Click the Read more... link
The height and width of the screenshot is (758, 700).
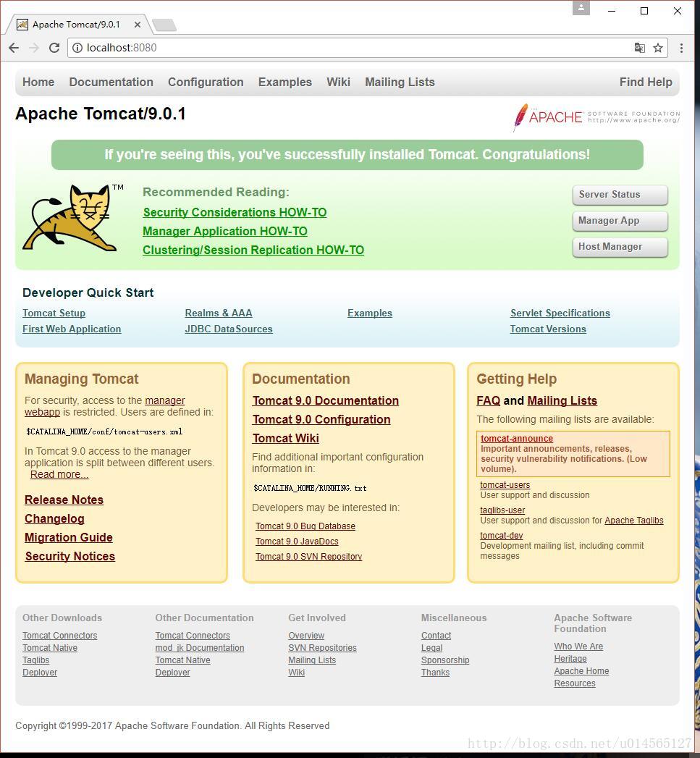[x=59, y=475]
